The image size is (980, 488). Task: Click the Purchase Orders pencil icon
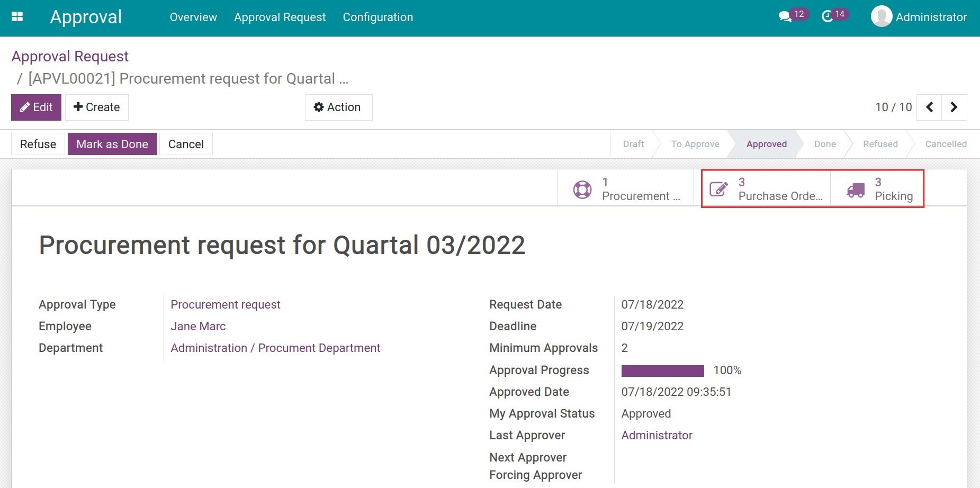click(718, 189)
